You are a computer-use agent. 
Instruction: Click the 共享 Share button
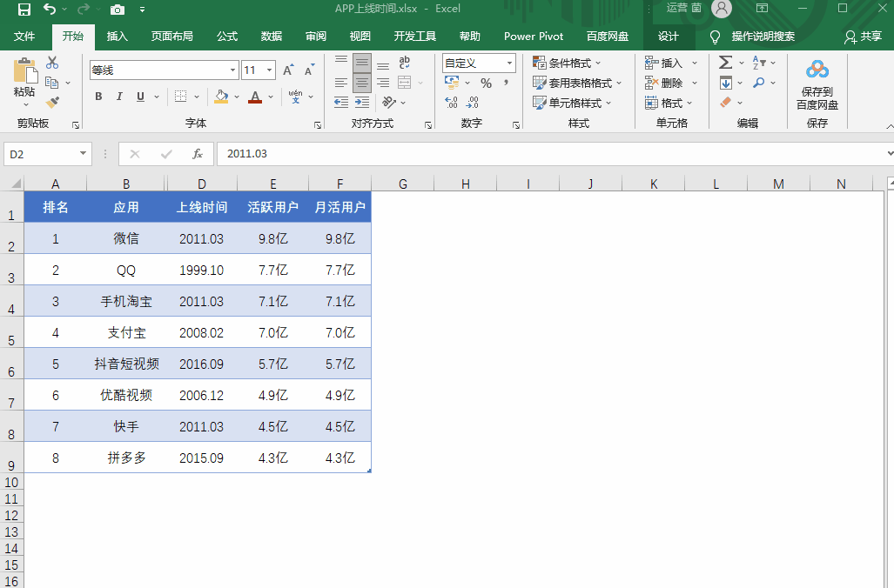pyautogui.click(x=864, y=37)
